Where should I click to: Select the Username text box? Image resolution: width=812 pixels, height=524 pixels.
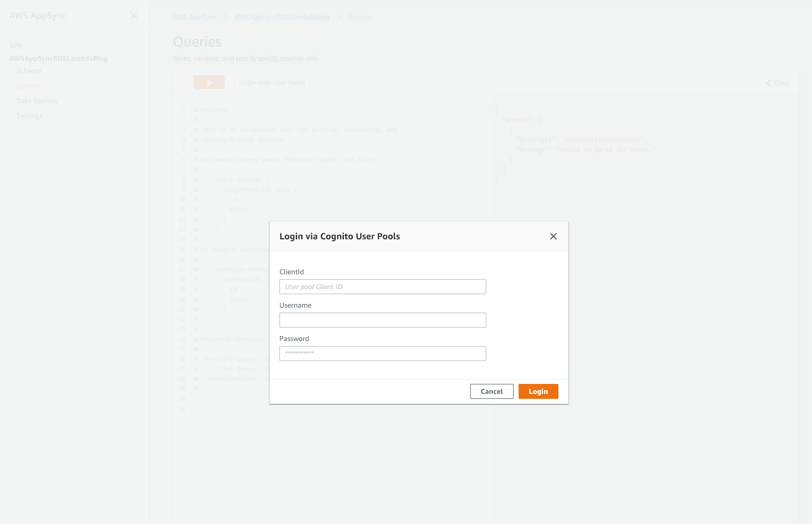coord(383,320)
